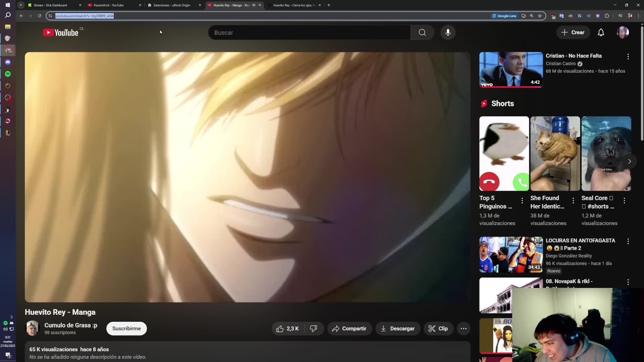This screenshot has height=362, width=644.
Task: Open Windows search in taskbar
Action: coord(8,15)
